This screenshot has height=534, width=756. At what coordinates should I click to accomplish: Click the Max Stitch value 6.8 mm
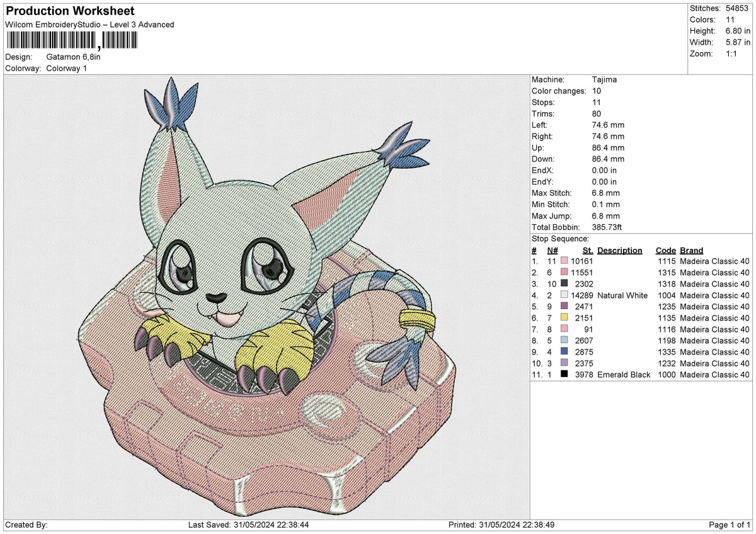coord(605,193)
